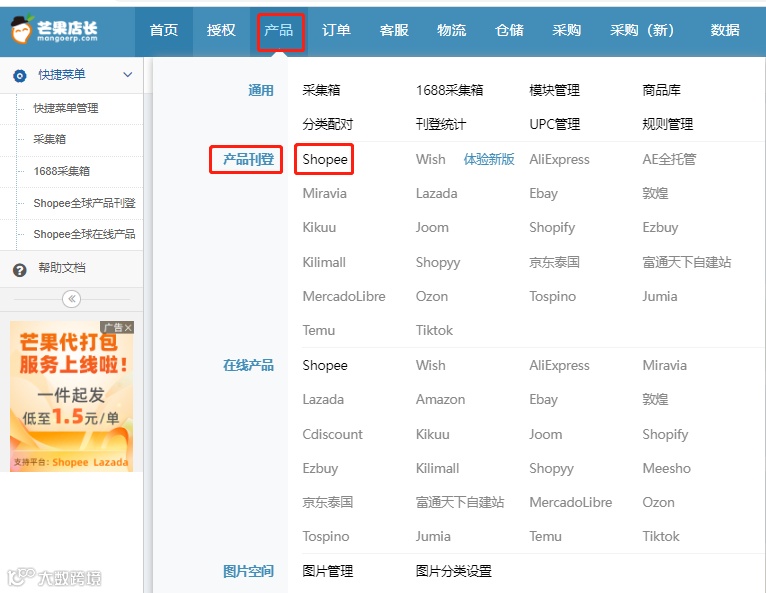This screenshot has height=593, width=766.
Task: Open AE全托管 listing
Action: pyautogui.click(x=669, y=159)
